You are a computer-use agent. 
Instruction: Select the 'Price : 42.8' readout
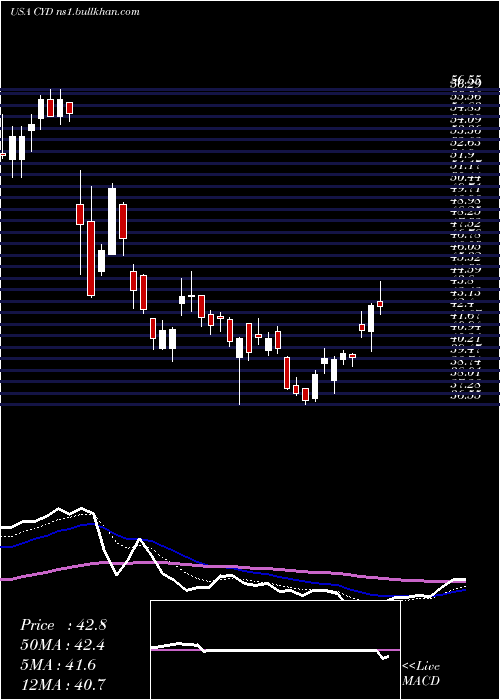pyautogui.click(x=63, y=625)
